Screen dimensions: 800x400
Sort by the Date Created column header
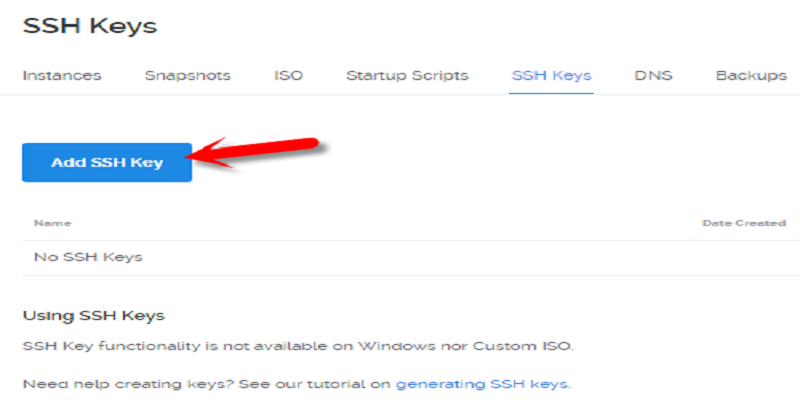[744, 223]
